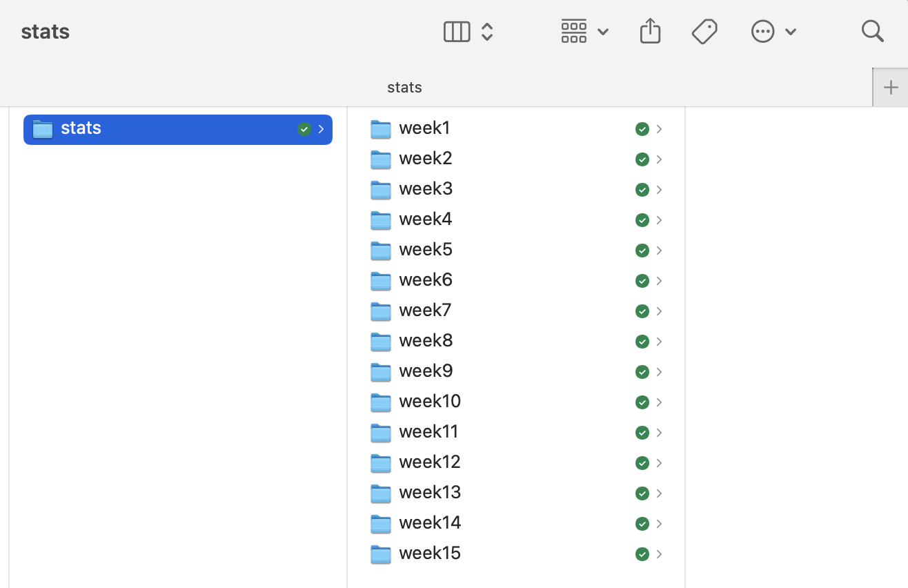
Task: Select the stats tab
Action: coord(404,87)
